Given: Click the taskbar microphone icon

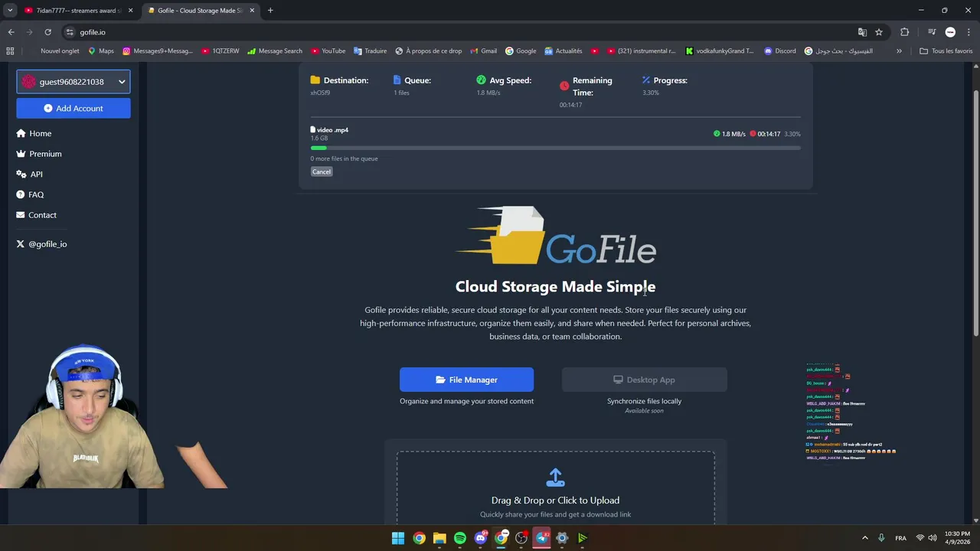Looking at the screenshot, I should tap(882, 538).
